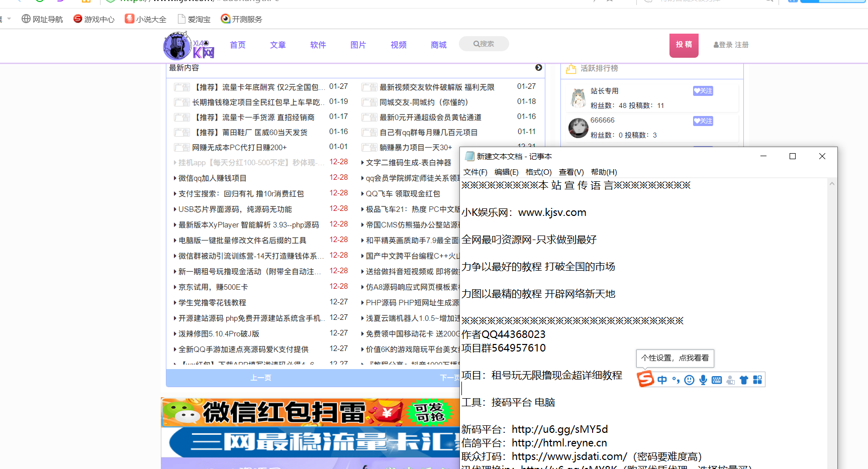Open the 视频 nav tab
This screenshot has width=868, height=469.
(x=399, y=45)
